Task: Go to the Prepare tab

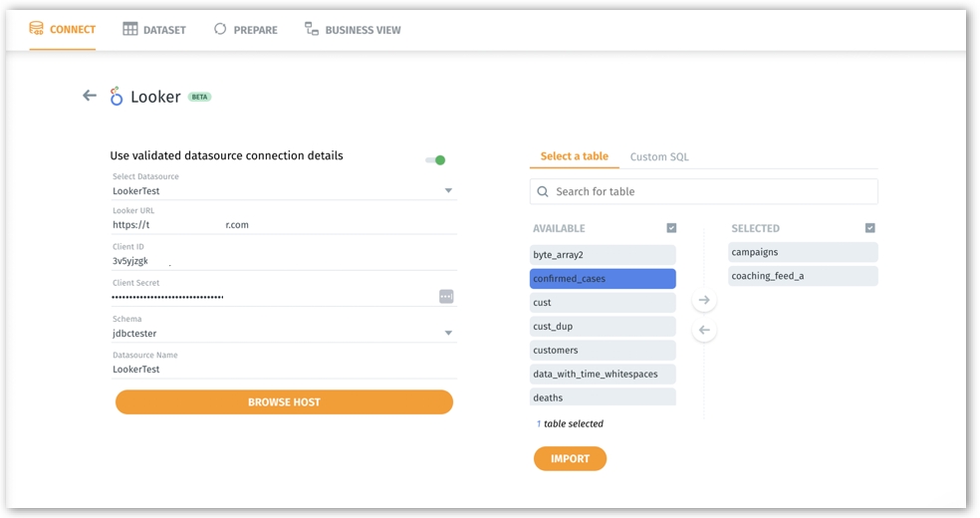Action: point(245,30)
